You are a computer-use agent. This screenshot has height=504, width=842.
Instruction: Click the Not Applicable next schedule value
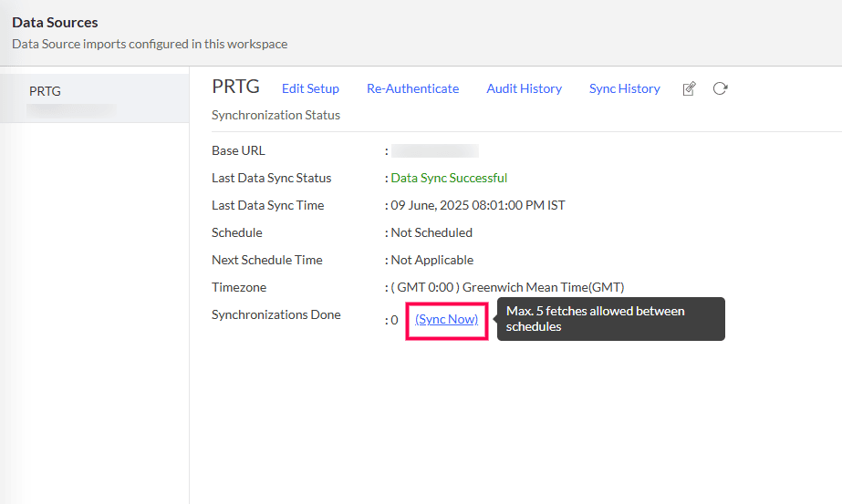click(431, 260)
